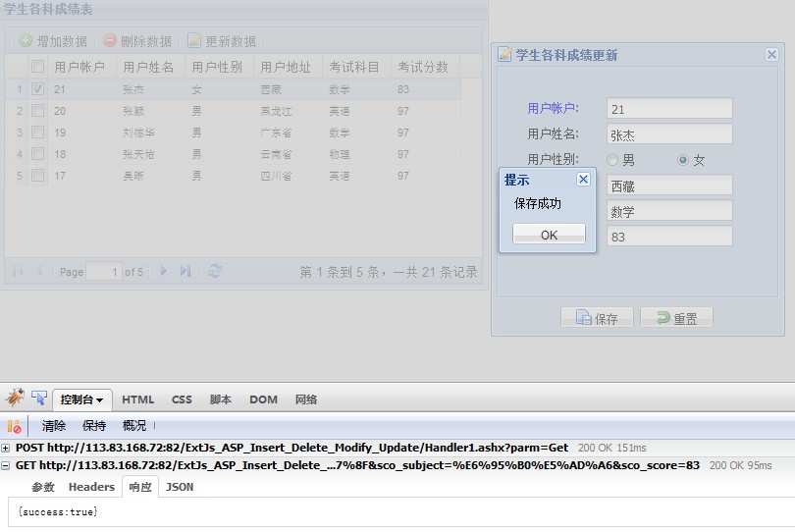Check the checkbox for row 18 张天佑
The height and width of the screenshot is (532, 795).
point(37,154)
